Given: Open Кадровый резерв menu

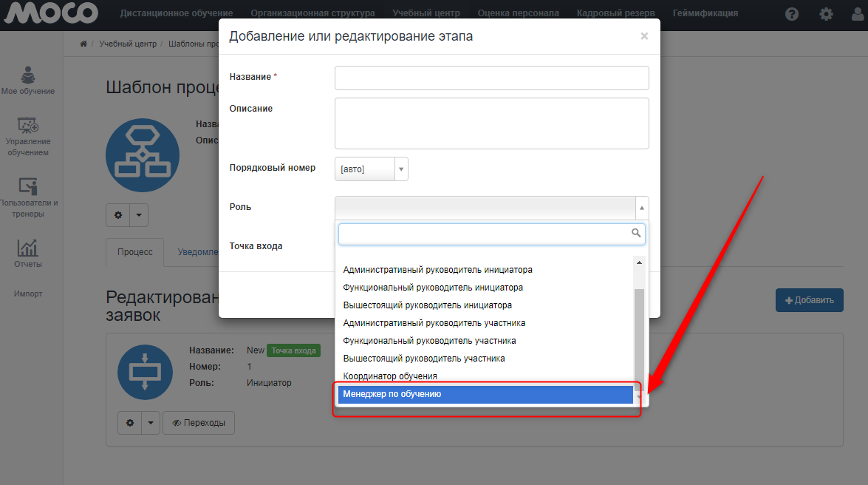Looking at the screenshot, I should 615,13.
